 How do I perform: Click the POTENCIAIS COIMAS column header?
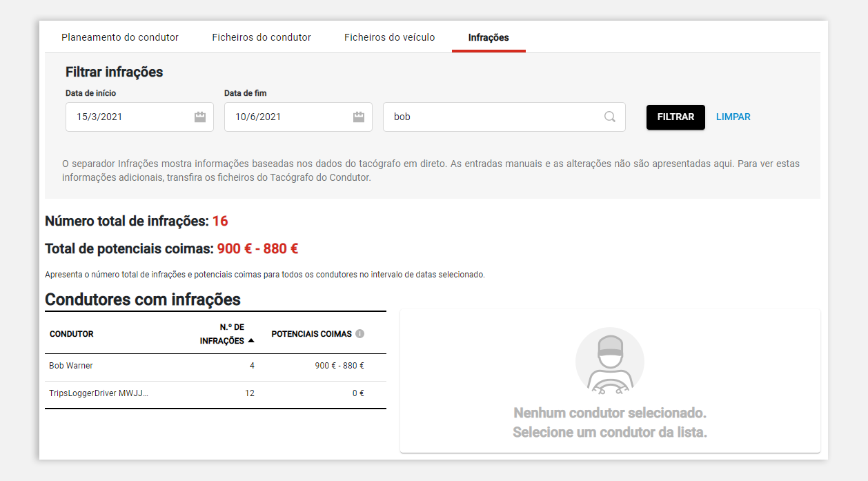pos(312,334)
